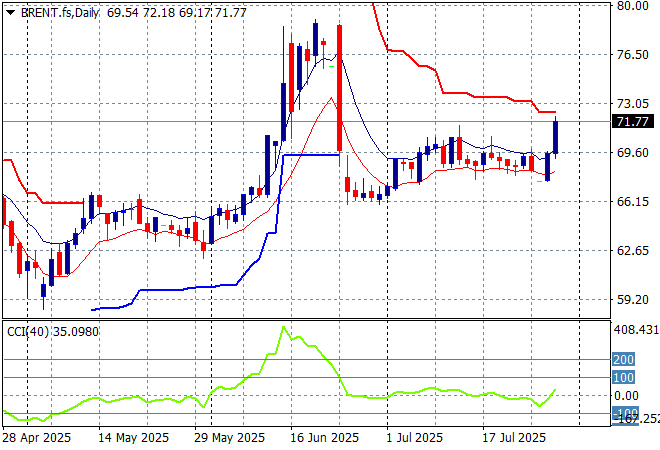The height and width of the screenshot is (450, 660).
Task: Click the 80.00 price axis label
Action: click(633, 6)
